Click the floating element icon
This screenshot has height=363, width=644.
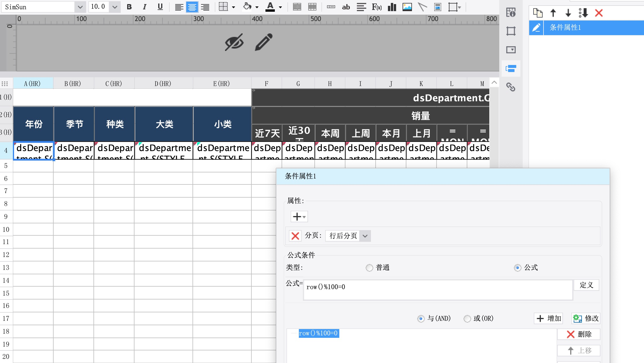pos(453,7)
